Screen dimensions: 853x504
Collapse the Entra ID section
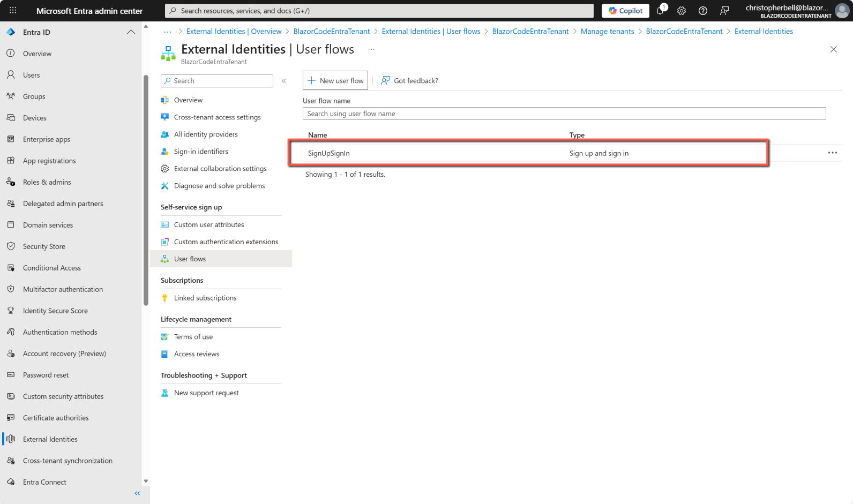[131, 32]
